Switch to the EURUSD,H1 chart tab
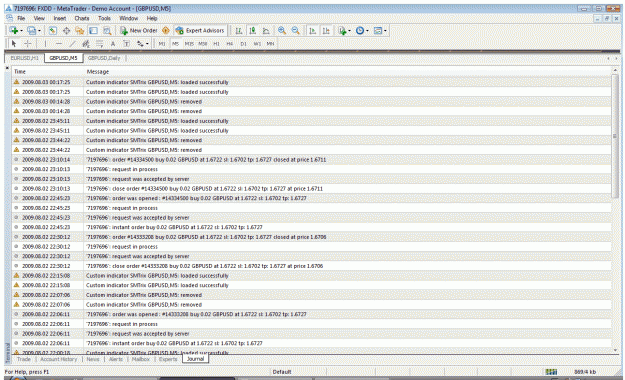Screen dimensions: 625x380 24,58
